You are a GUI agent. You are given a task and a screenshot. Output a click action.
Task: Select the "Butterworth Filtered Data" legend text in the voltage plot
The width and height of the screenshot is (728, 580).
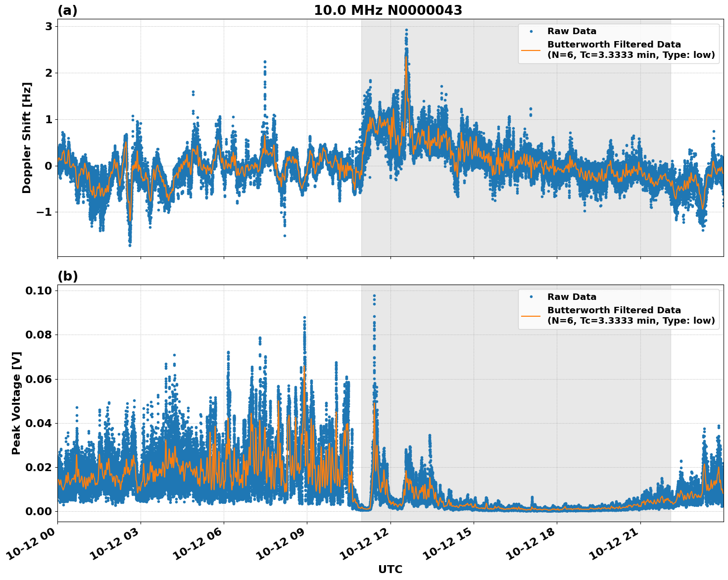[x=614, y=310]
